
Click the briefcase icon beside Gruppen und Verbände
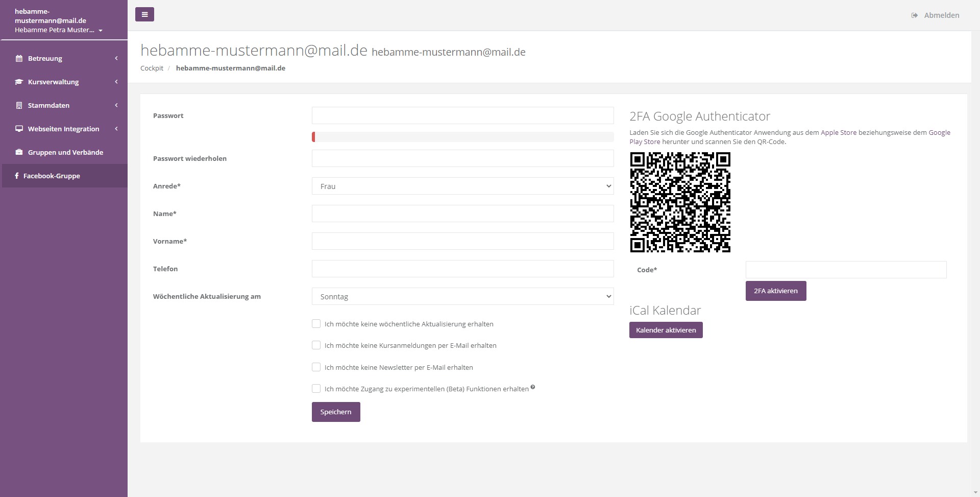[x=19, y=152]
